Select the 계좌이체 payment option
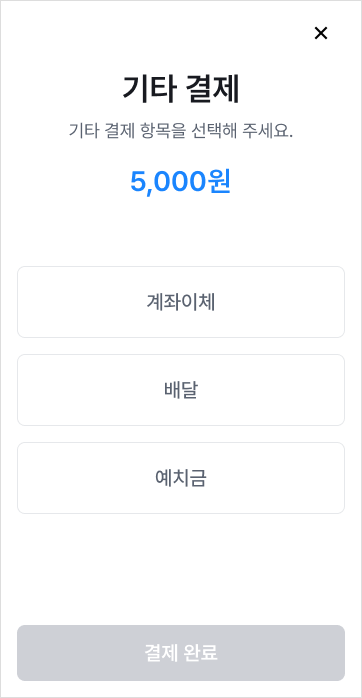 tap(181, 302)
